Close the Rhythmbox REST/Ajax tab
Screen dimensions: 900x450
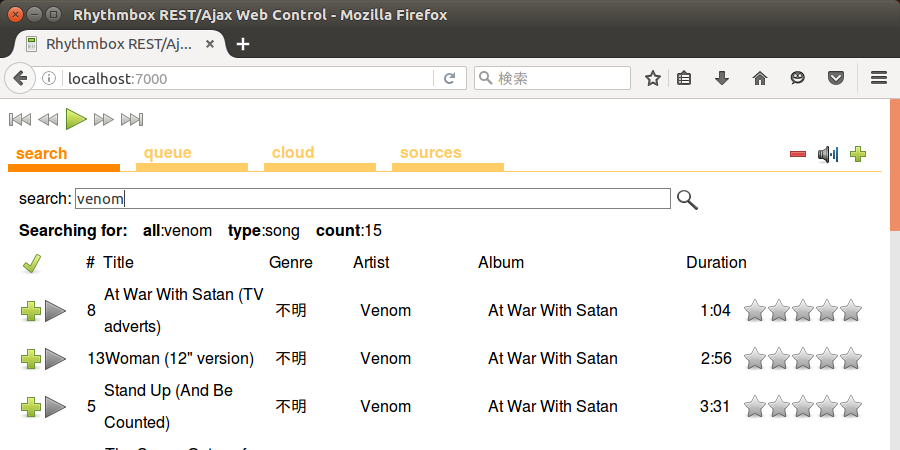click(210, 44)
